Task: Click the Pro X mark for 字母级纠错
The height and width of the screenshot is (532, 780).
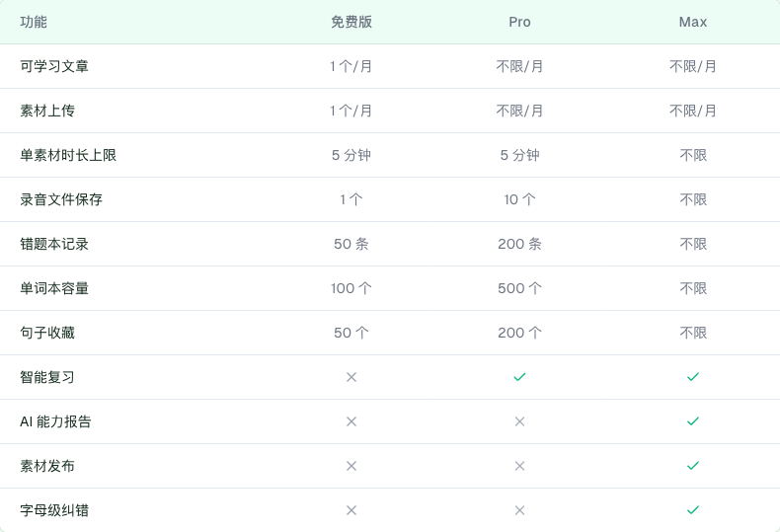Action: [519, 510]
